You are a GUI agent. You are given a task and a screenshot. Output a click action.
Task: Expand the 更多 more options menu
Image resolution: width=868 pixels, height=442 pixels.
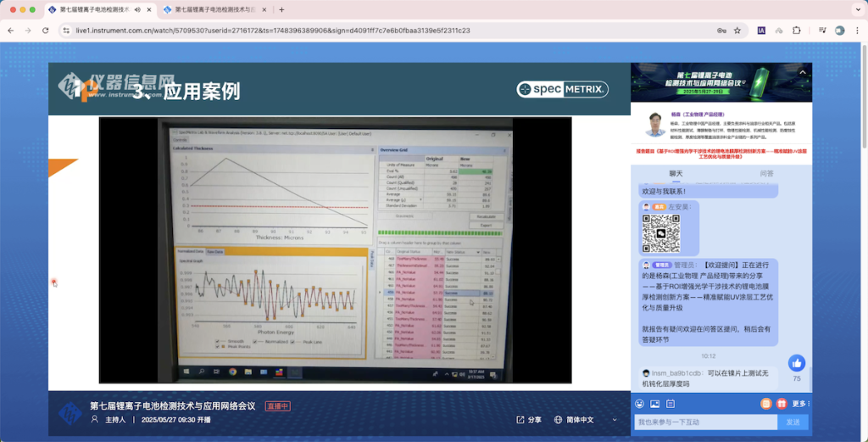(801, 404)
